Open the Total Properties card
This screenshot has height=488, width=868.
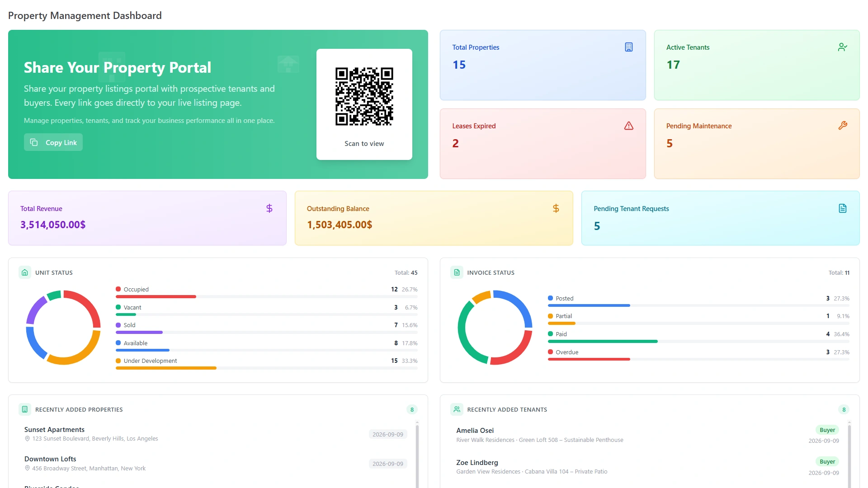pyautogui.click(x=542, y=65)
